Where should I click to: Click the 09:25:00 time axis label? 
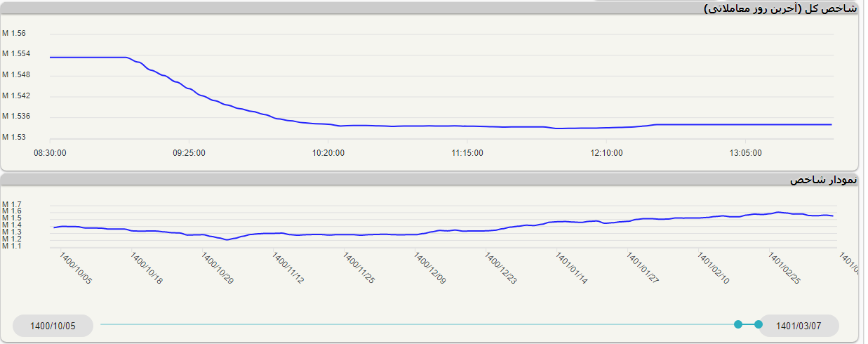point(189,152)
